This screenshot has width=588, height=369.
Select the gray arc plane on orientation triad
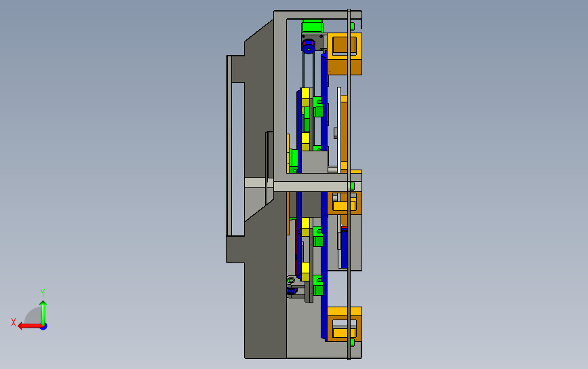(x=34, y=315)
